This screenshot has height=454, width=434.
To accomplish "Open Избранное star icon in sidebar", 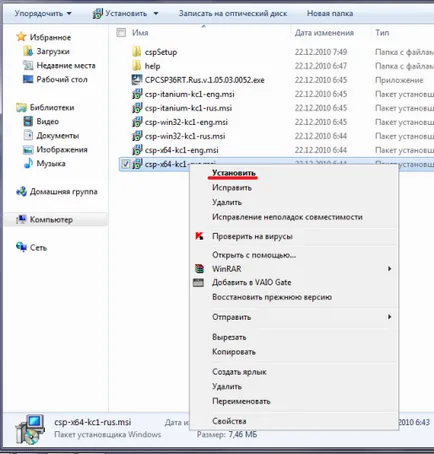I will pos(21,37).
